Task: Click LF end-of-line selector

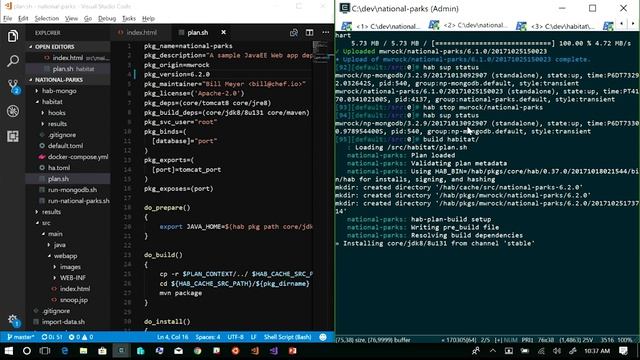Action: click(x=253, y=337)
